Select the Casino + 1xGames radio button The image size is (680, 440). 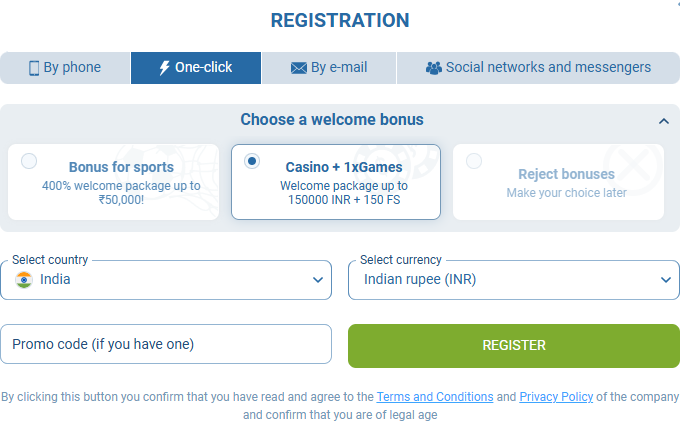252,160
